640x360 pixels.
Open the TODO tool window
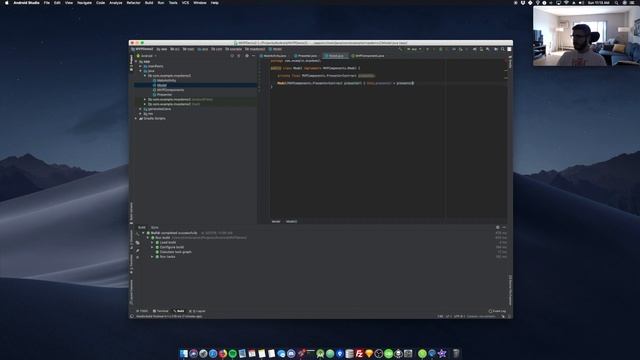(142, 311)
